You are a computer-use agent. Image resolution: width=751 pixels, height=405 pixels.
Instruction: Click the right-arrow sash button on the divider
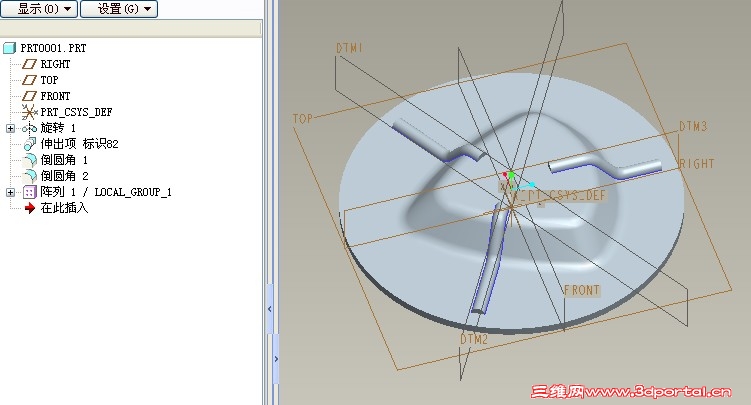tap(276, 359)
